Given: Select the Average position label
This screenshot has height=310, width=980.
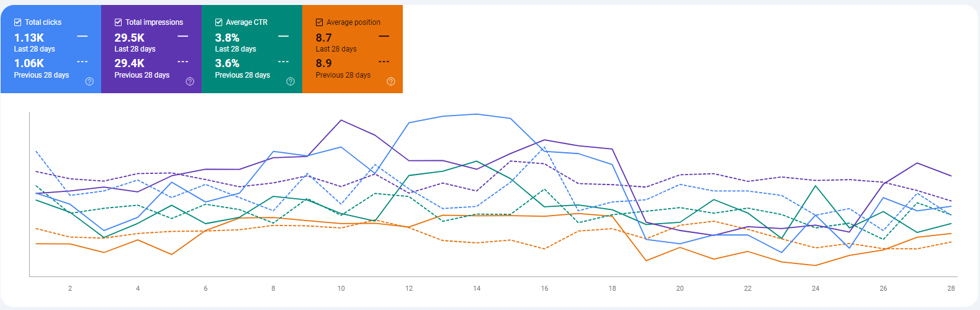Looking at the screenshot, I should click(x=354, y=22).
